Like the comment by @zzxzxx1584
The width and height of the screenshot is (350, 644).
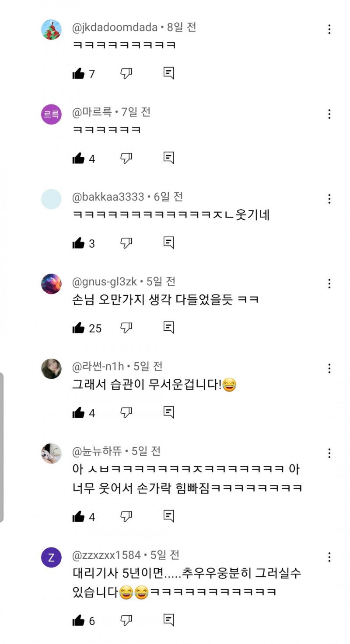coord(79,620)
